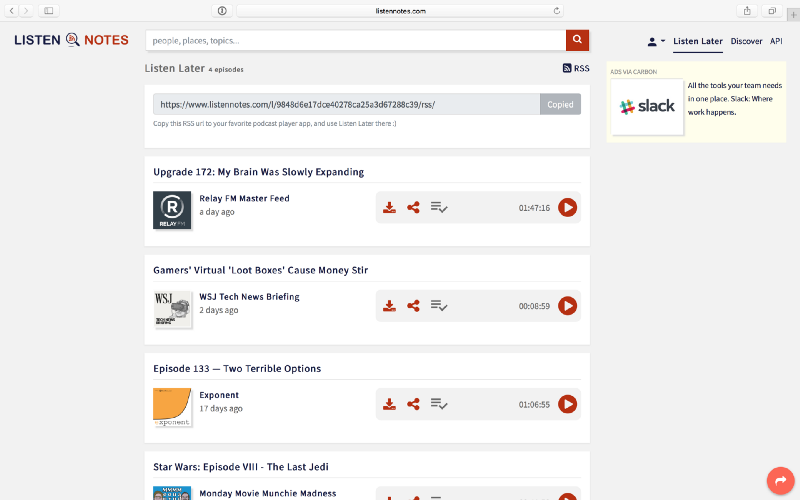Mark Upgrade 172 episode as listened
Image resolution: width=800 pixels, height=500 pixels.
pyautogui.click(x=439, y=207)
